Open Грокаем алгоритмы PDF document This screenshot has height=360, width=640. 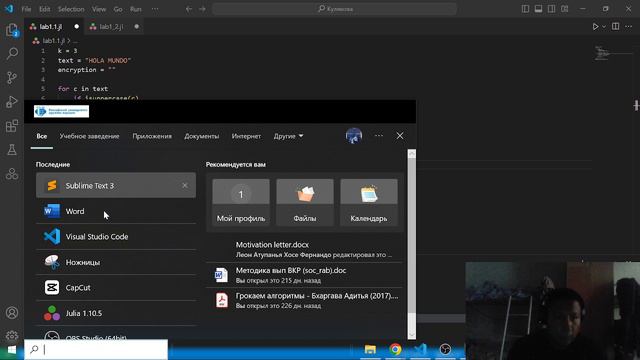pyautogui.click(x=305, y=300)
